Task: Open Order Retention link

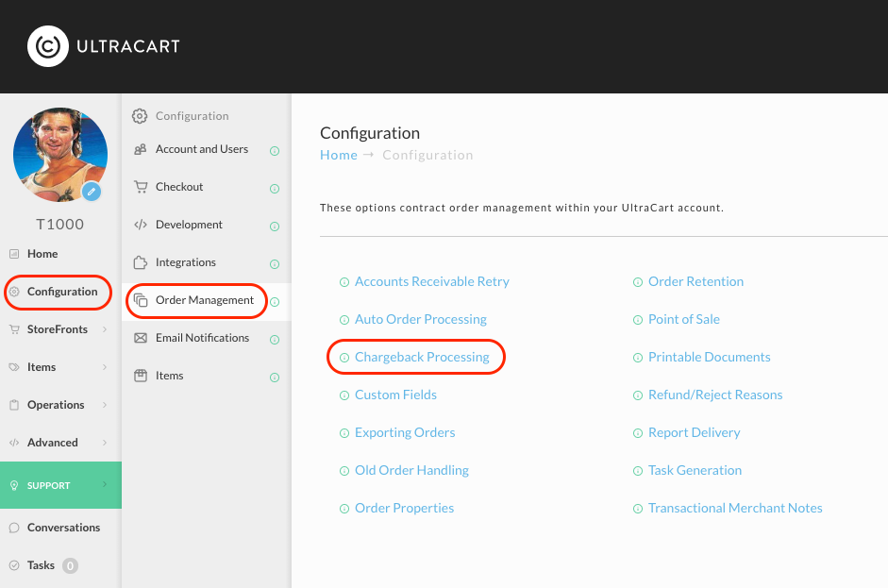Action: pyautogui.click(x=695, y=281)
